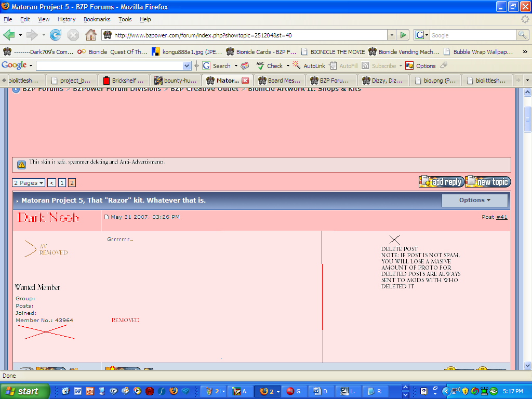Screen dimensions: 532x399
Task: Open the Post #41 permalink
Action: (501, 217)
